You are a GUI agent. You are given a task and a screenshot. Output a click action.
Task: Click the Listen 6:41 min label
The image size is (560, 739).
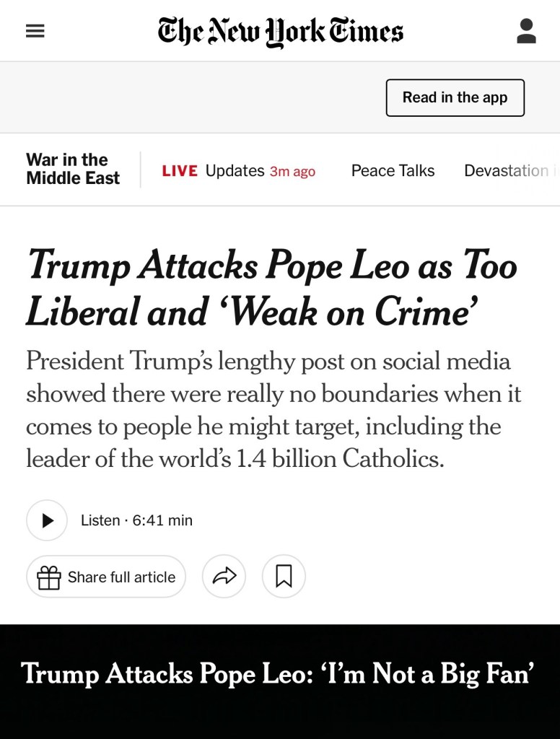pos(136,520)
